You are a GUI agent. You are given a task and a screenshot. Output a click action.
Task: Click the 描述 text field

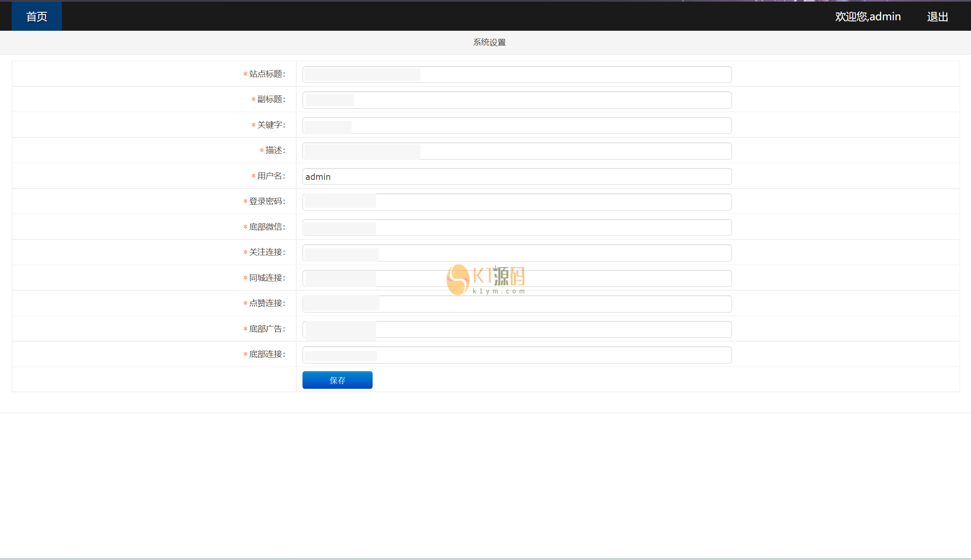click(x=517, y=151)
